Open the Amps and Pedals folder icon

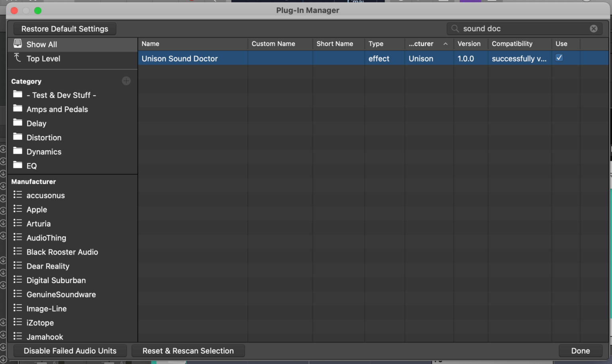(18, 109)
